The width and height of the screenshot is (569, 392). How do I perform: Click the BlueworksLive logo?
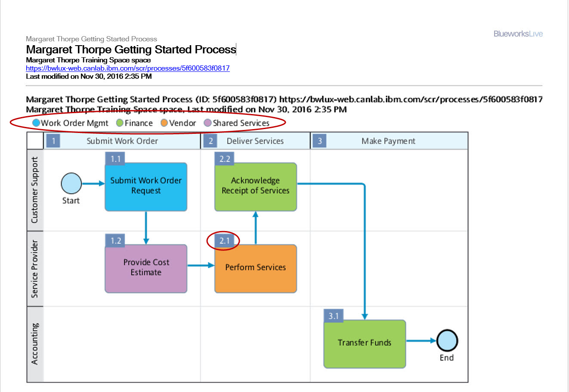518,34
